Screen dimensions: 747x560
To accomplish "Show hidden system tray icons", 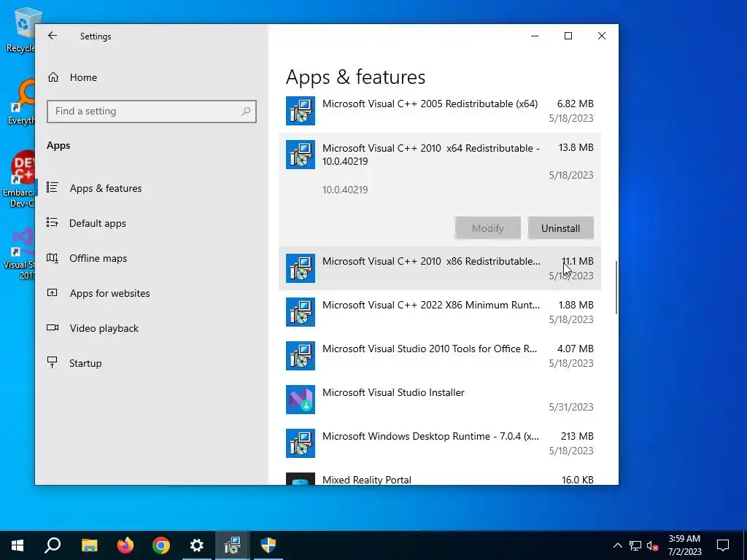I will click(x=617, y=545).
